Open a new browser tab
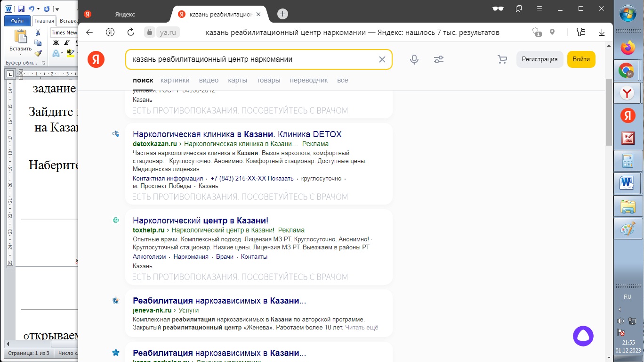Screen dimensions: 644x362 point(282,14)
